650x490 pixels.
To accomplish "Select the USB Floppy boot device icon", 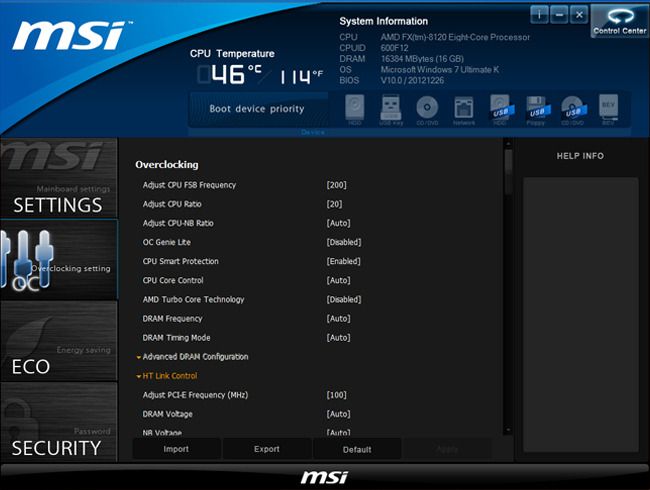I will pos(537,109).
